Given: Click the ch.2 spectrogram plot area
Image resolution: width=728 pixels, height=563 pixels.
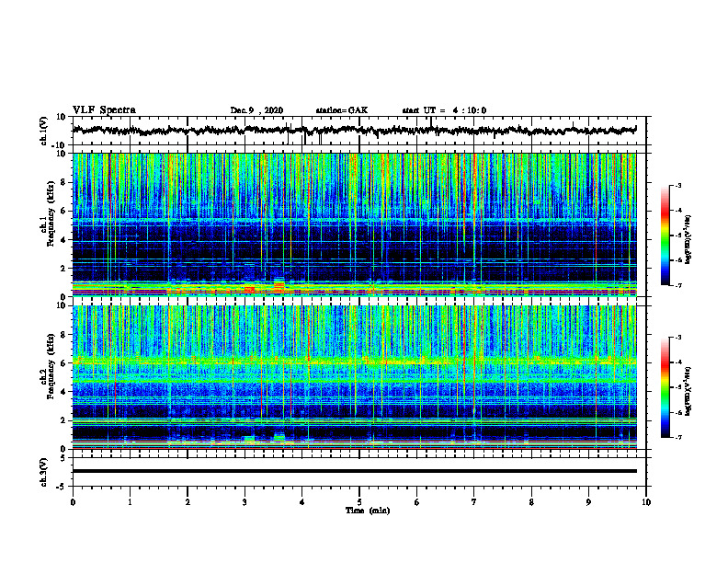Looking at the screenshot, I should pos(355,377).
